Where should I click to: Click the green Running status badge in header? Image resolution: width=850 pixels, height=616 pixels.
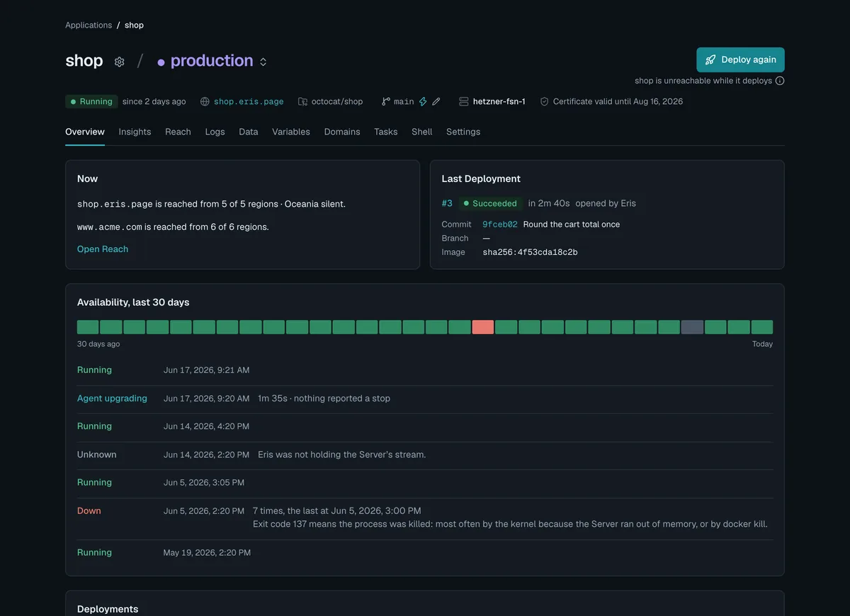coord(91,102)
